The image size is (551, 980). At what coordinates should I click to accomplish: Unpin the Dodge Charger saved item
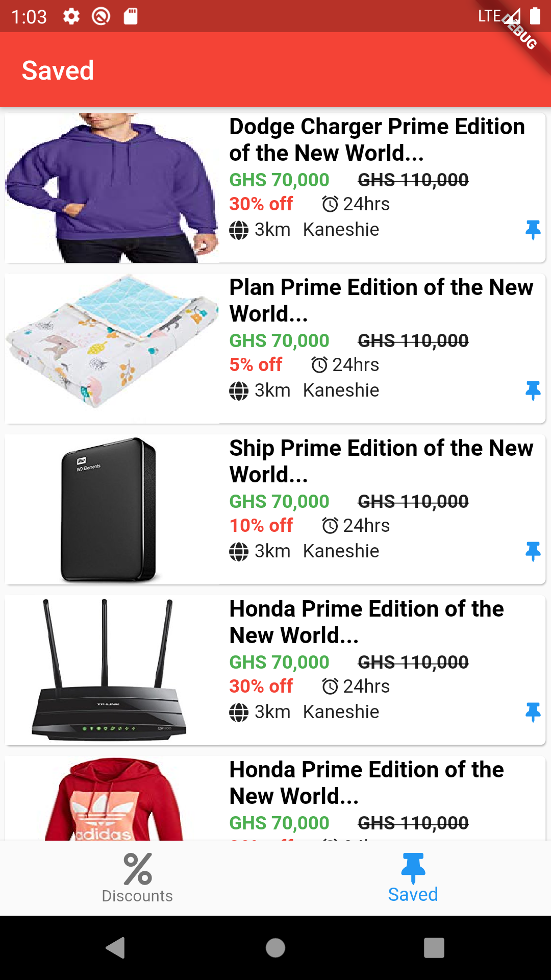[x=533, y=230]
